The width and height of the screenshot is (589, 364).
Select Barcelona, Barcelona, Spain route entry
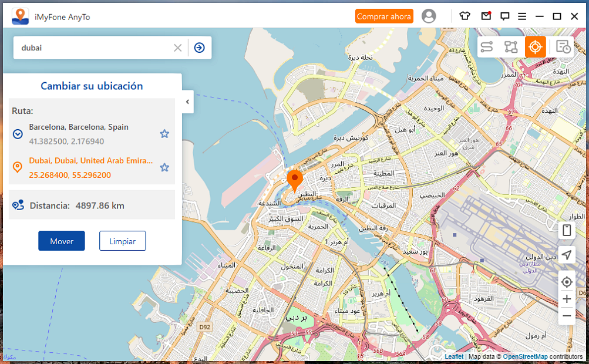92,134
